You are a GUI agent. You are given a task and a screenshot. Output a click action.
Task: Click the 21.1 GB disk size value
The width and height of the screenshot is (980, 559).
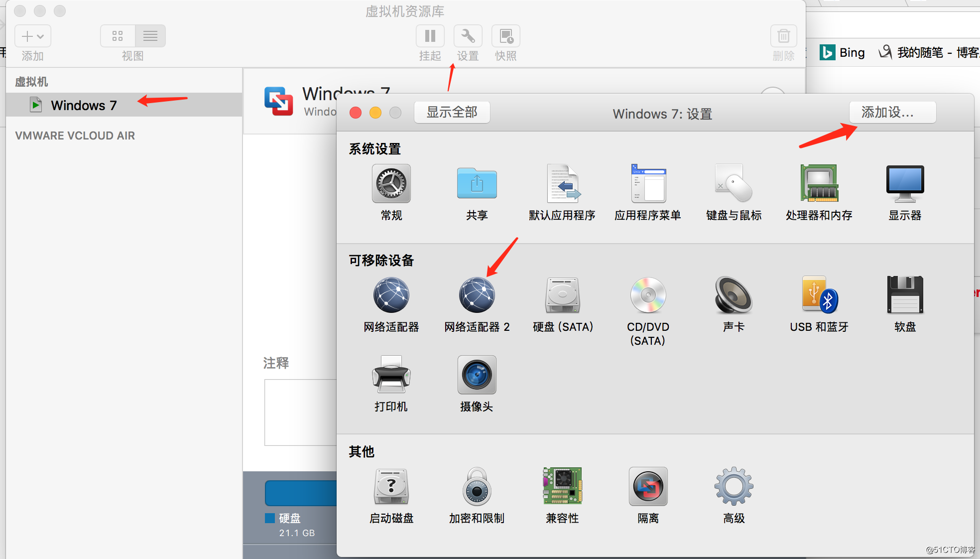click(x=297, y=533)
